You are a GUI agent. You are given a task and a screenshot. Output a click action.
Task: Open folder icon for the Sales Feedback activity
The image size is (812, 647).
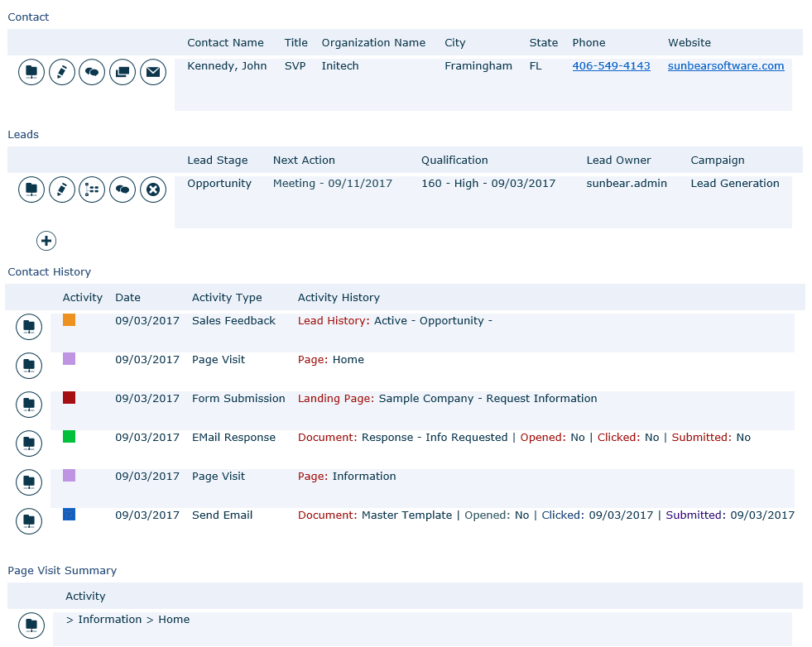(x=29, y=327)
